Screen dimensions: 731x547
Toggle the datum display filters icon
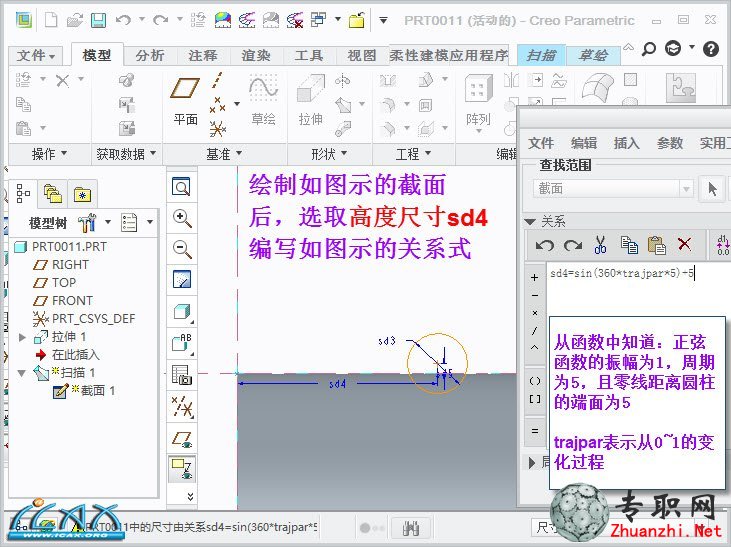(x=182, y=406)
